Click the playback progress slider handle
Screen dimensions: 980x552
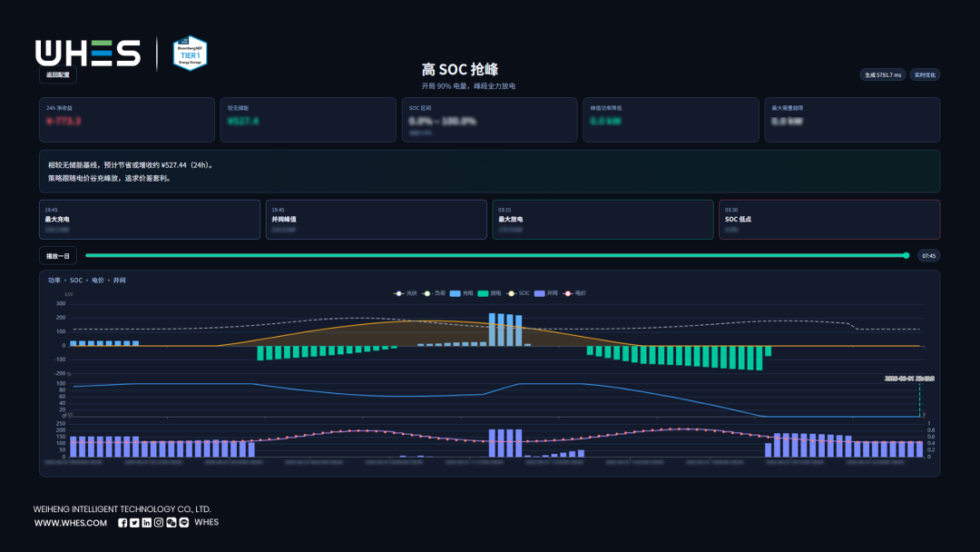coord(906,256)
